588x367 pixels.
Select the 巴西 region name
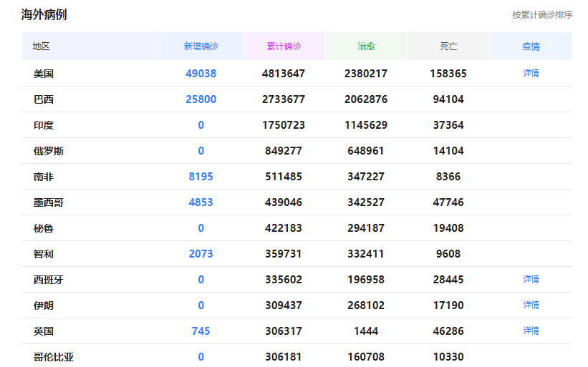click(x=44, y=99)
